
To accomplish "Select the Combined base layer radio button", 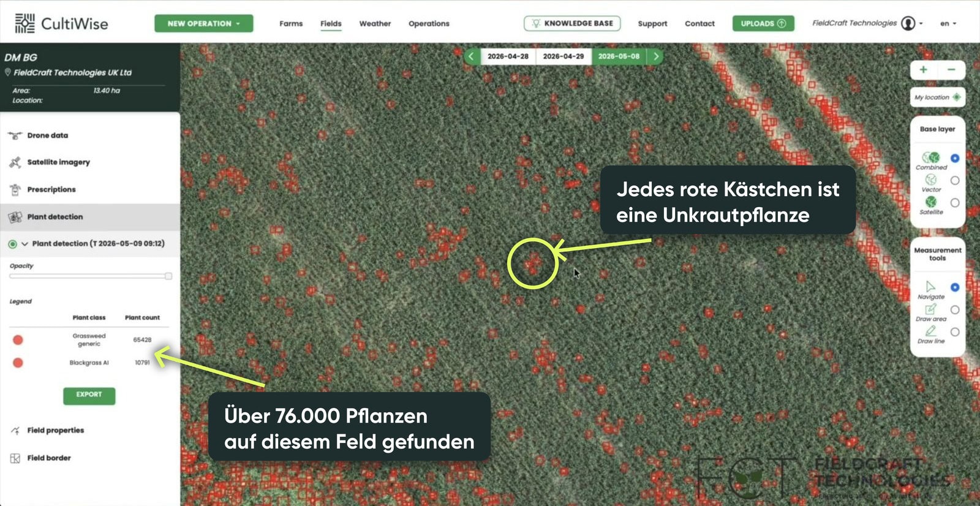I will pos(955,158).
